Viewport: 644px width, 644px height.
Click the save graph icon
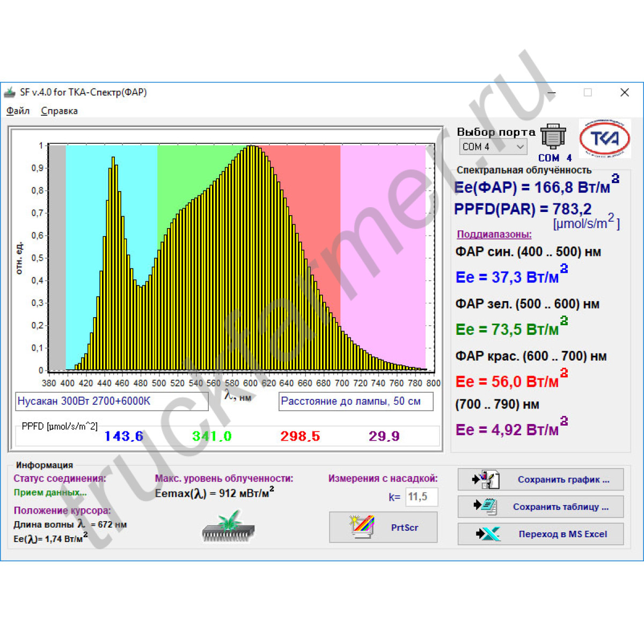tap(486, 479)
